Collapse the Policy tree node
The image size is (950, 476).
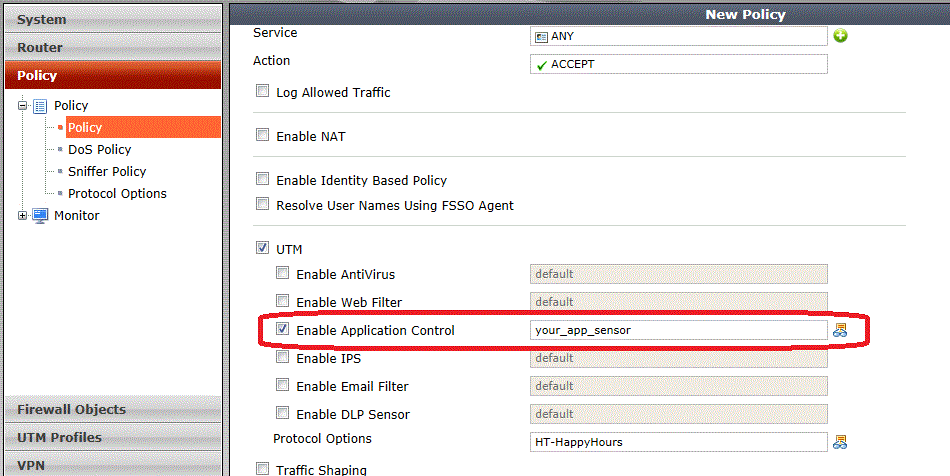[x=23, y=106]
